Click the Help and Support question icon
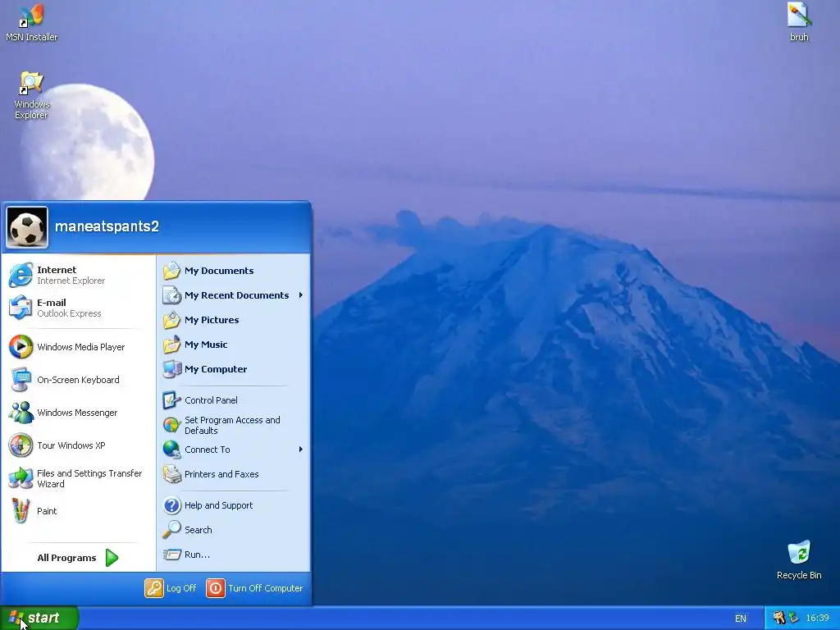The width and height of the screenshot is (840, 630). (x=171, y=505)
